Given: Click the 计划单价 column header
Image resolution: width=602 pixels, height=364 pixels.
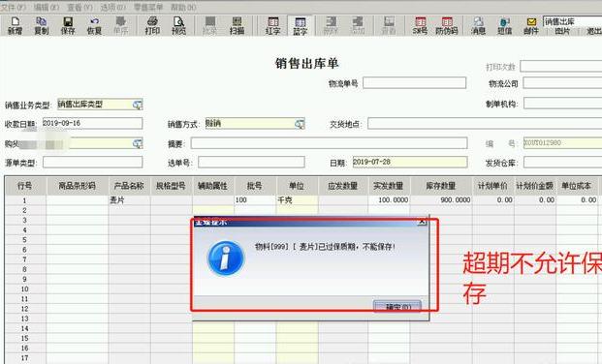Looking at the screenshot, I should tap(493, 186).
